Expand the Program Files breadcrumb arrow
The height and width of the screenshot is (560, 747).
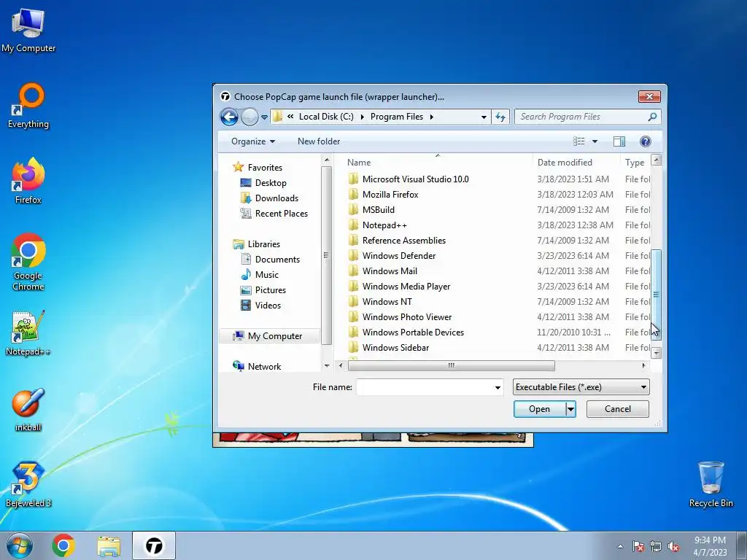pos(432,117)
